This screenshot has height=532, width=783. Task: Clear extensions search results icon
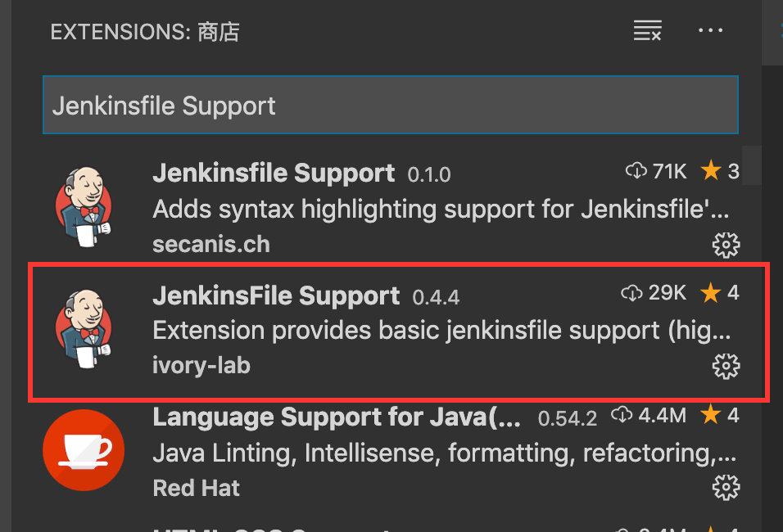coord(647,30)
